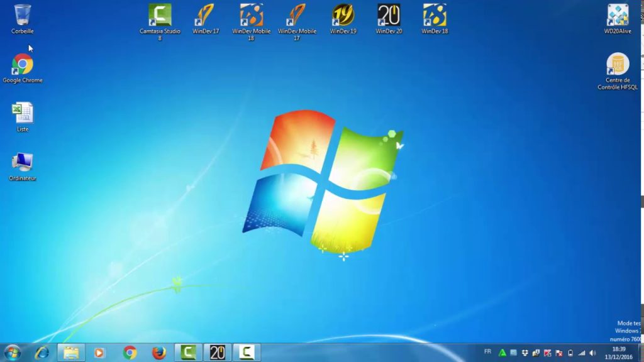Launch Internet Explorer from the taskbar
Viewport: 644px width, 362px height.
click(x=42, y=353)
